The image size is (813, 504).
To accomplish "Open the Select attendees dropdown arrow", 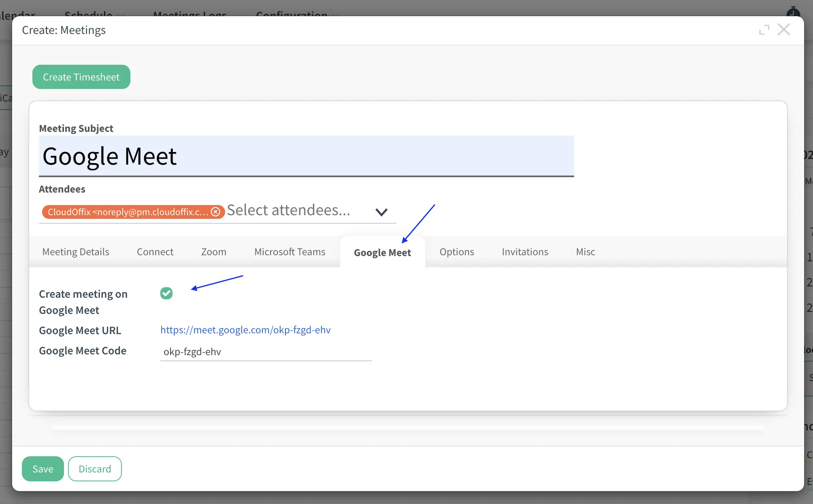I will click(381, 212).
